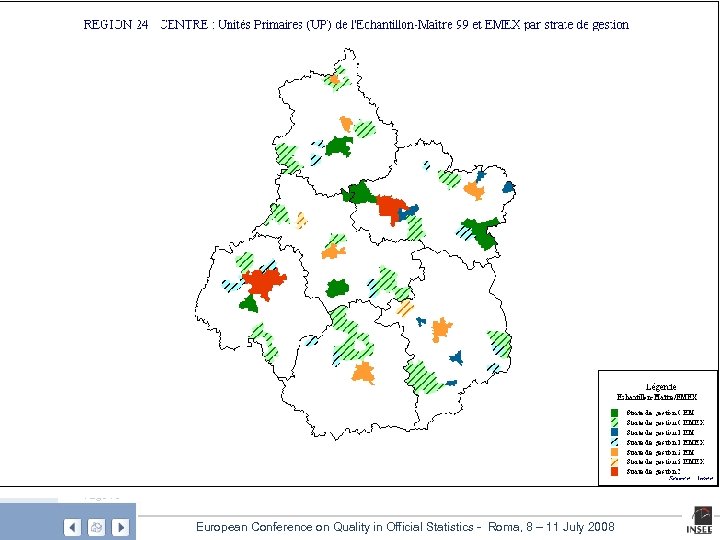Select the hatched light blue legend swatch
The height and width of the screenshot is (540, 720).
click(614, 442)
